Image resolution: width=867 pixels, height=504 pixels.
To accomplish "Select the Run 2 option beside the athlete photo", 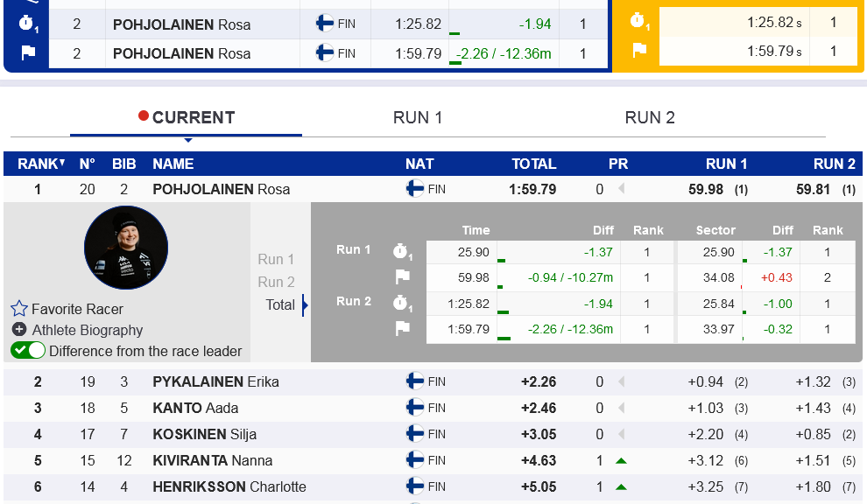I will 276,282.
